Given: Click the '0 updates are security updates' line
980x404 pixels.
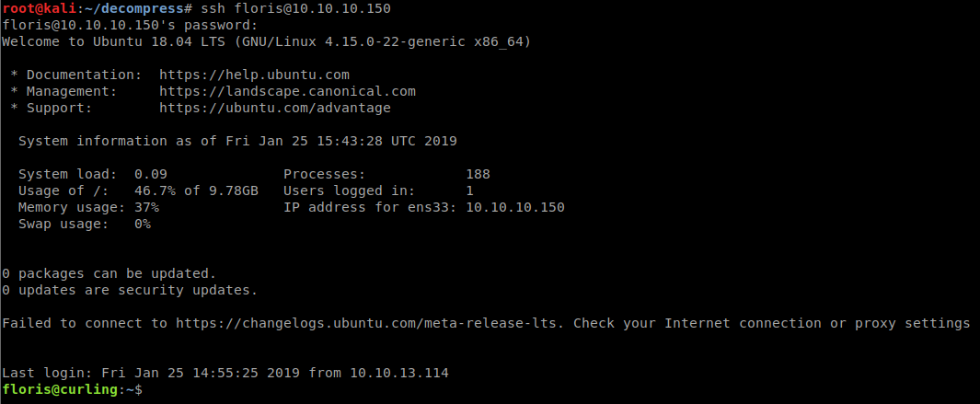Looking at the screenshot, I should click(x=129, y=290).
